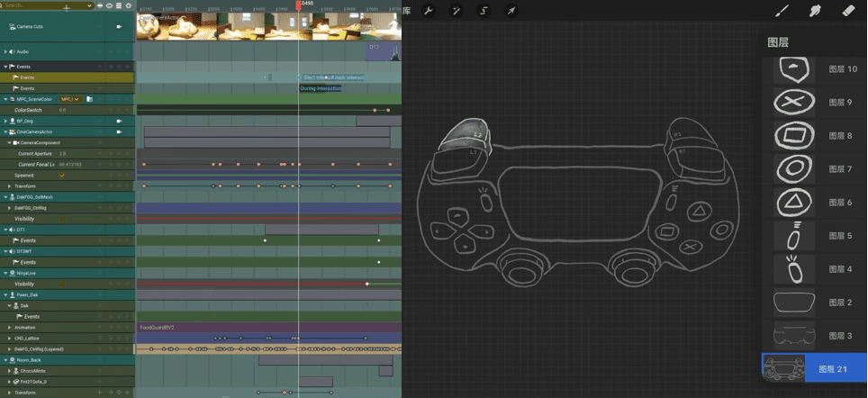Click the oval icon beside the Sequencer search box
868x398 pixels.
click(x=109, y=5)
